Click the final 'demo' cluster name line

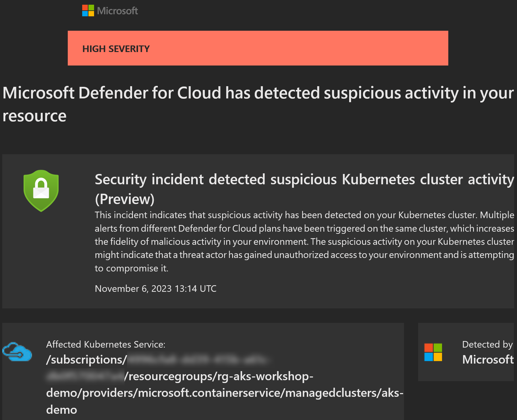pos(61,410)
